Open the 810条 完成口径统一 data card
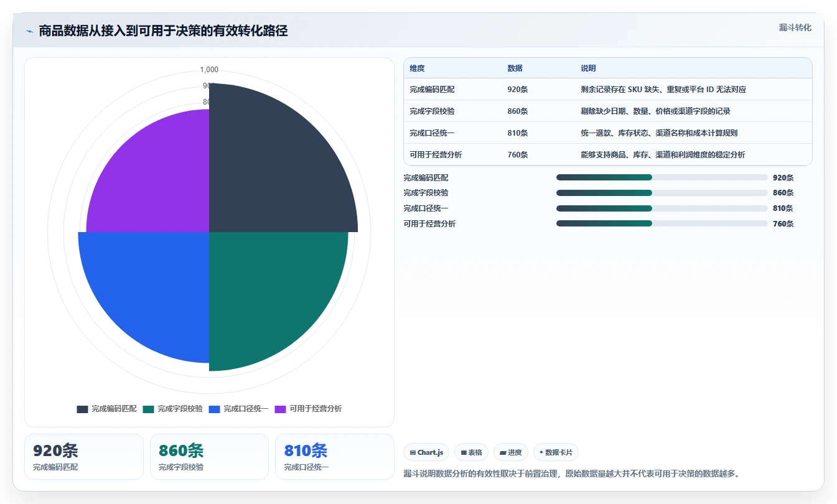Image resolution: width=837 pixels, height=504 pixels. click(335, 457)
